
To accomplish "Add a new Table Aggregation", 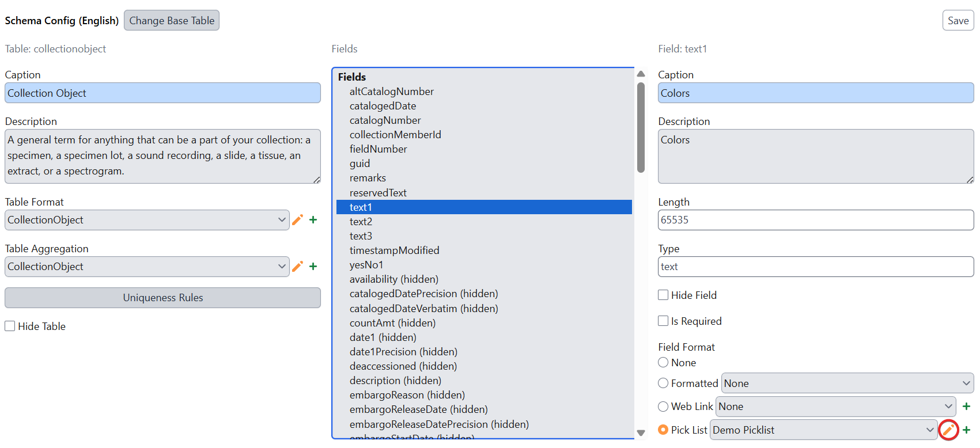I will pyautogui.click(x=313, y=267).
